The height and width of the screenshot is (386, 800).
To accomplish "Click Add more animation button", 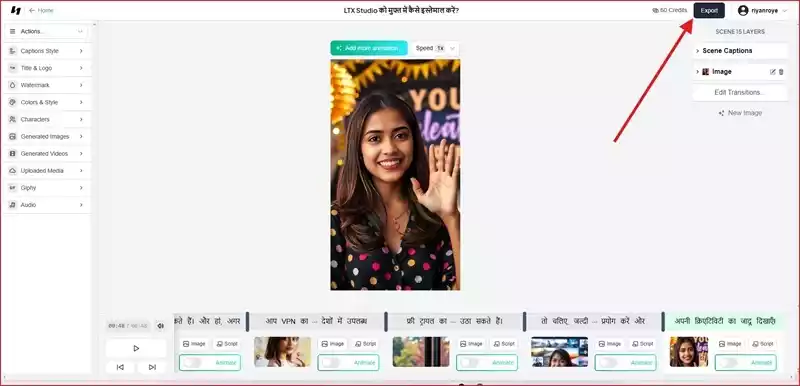I will click(x=369, y=48).
